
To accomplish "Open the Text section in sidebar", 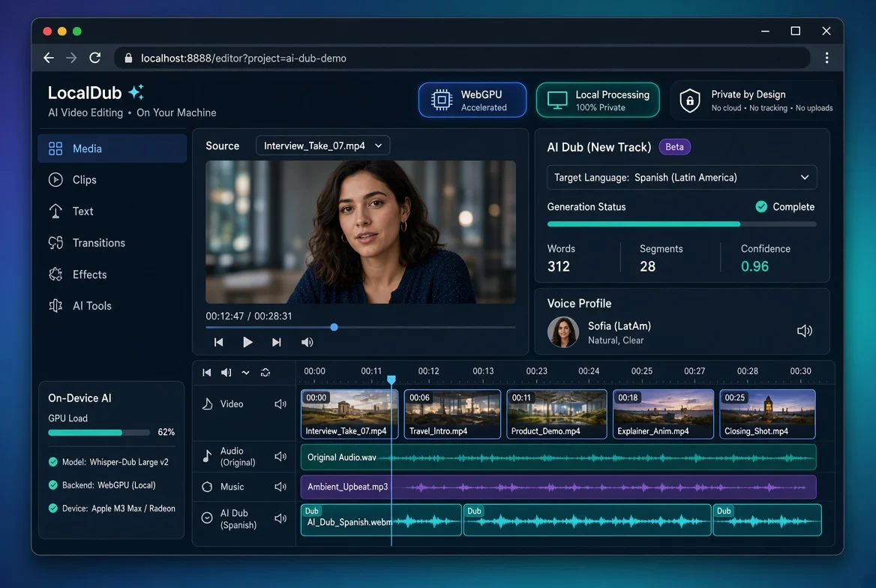I will [112, 211].
